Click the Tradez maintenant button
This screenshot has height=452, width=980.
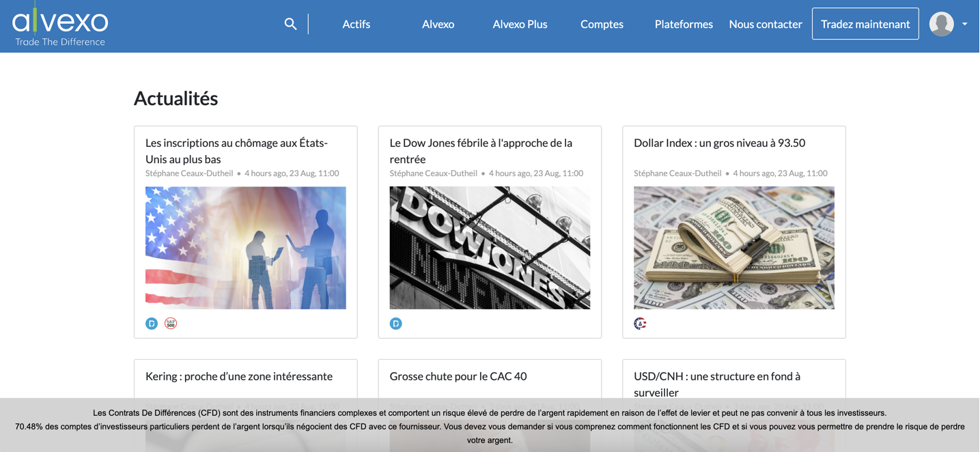pyautogui.click(x=865, y=23)
